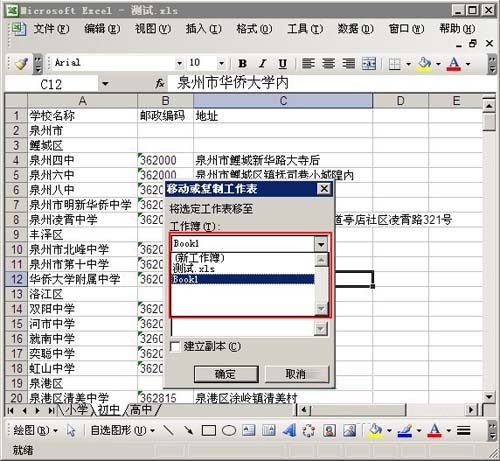This screenshot has height=461, width=500.
Task: Open the 插入 menu
Action: 203,29
